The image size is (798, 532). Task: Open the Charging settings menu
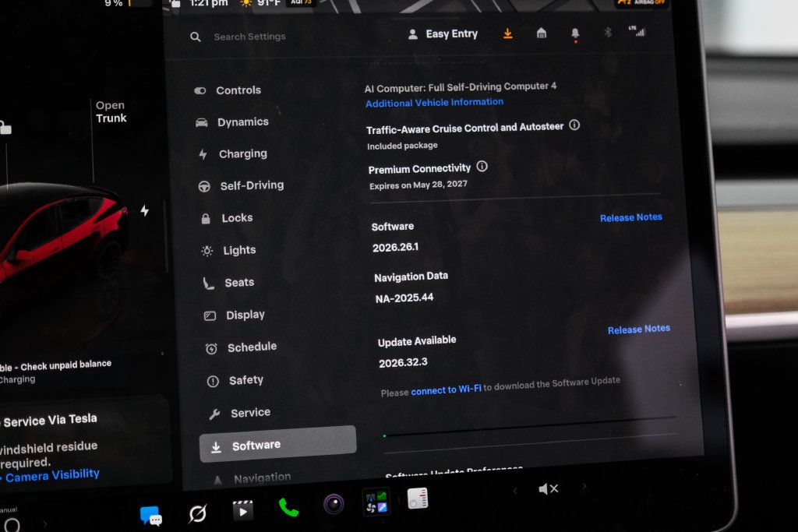click(x=233, y=153)
